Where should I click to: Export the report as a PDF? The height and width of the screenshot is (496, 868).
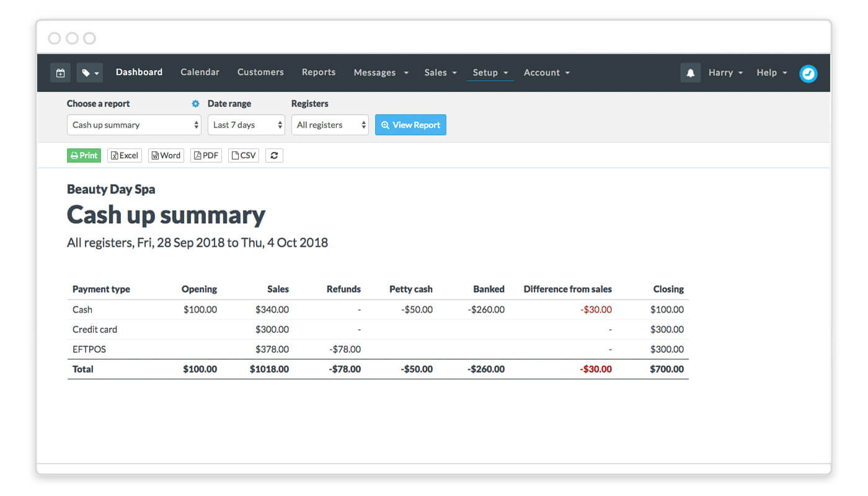(206, 155)
